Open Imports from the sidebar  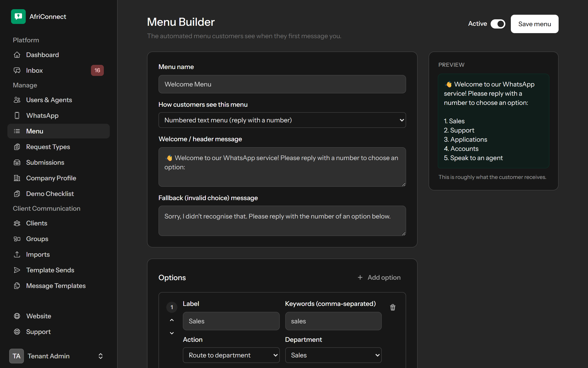coord(59,254)
